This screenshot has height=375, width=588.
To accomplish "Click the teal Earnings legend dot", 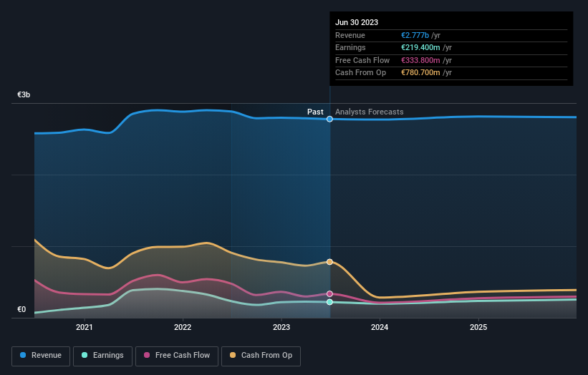I will click(x=85, y=355).
